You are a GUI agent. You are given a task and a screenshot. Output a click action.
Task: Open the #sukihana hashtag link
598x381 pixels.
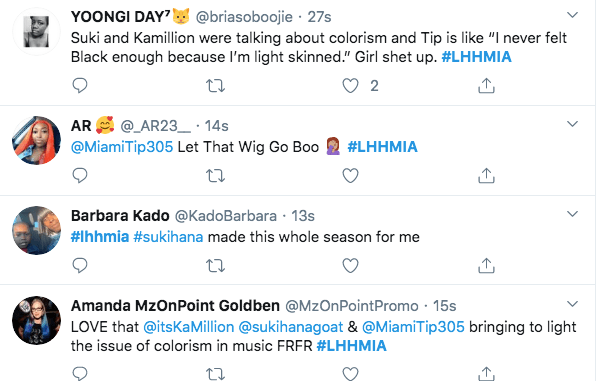coord(168,237)
